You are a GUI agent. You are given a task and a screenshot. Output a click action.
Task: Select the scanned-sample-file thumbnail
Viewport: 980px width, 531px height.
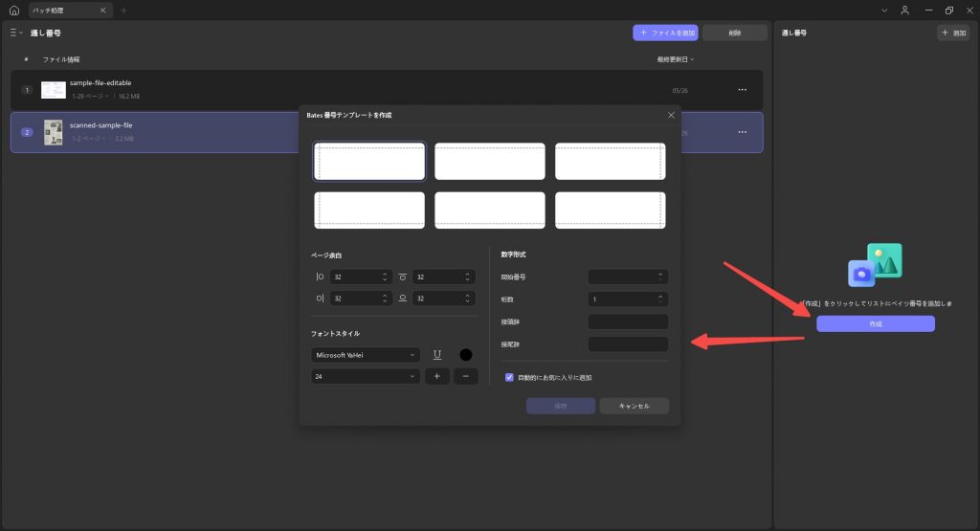click(x=54, y=132)
